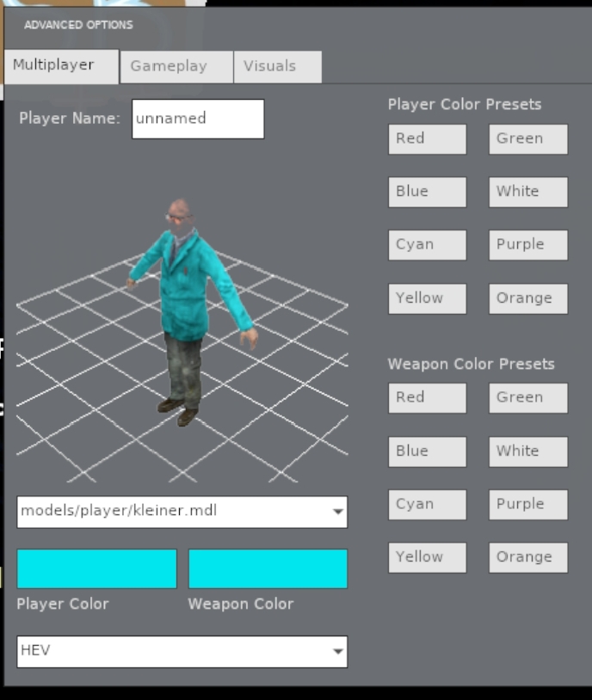Select the Multiplayer tab
Screen dimensions: 592x700
[61, 66]
